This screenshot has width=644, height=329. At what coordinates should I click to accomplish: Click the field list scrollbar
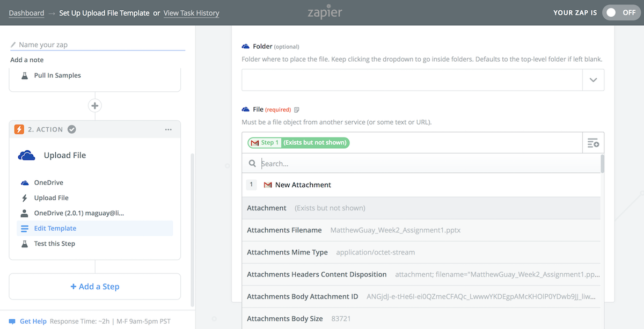[x=603, y=164]
